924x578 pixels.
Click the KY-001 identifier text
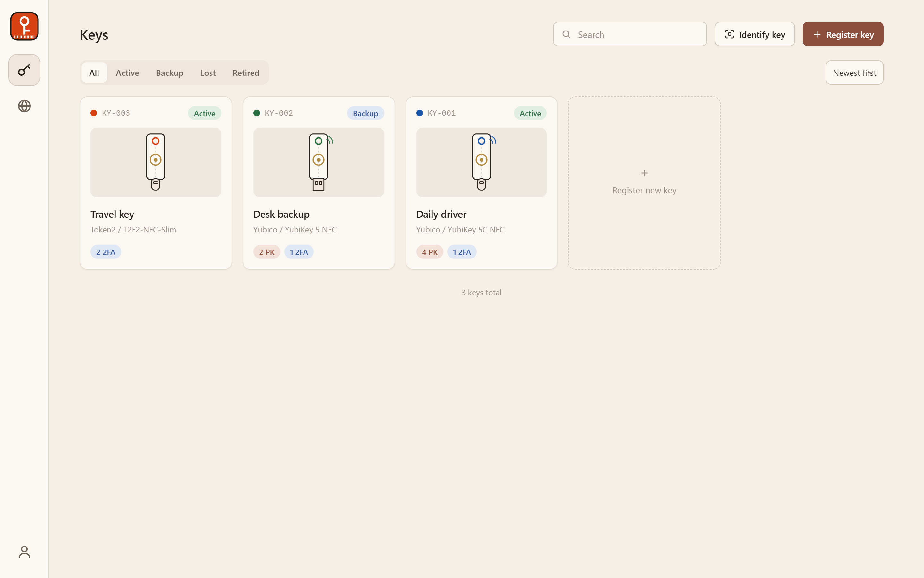(x=441, y=113)
